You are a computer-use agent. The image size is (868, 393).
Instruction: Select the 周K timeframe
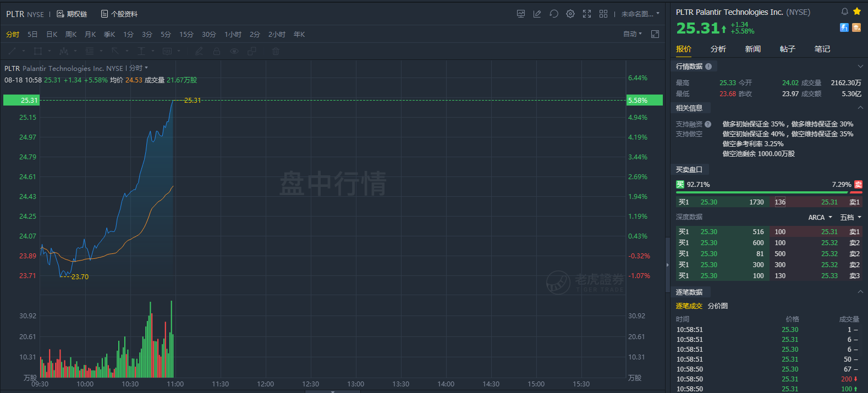(71, 34)
